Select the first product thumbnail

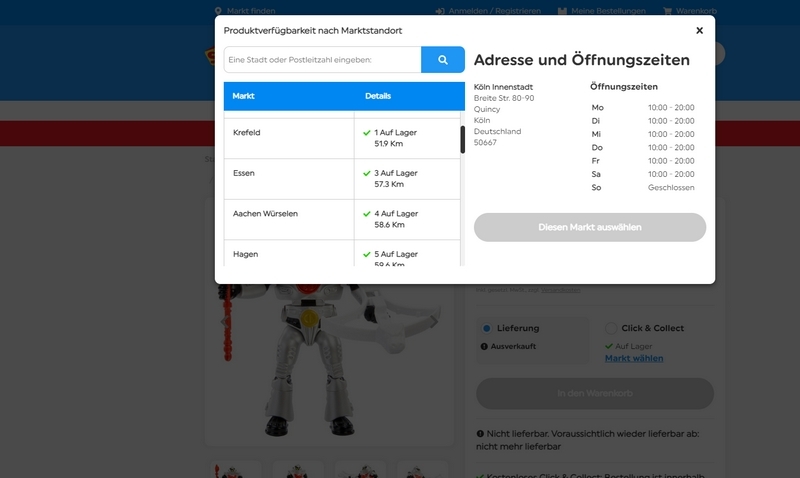[x=236, y=470]
